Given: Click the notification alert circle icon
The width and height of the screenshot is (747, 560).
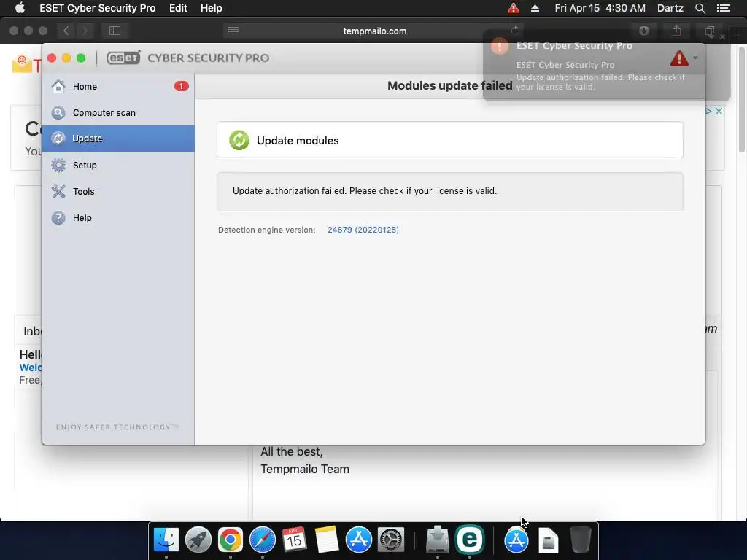Looking at the screenshot, I should 499,46.
